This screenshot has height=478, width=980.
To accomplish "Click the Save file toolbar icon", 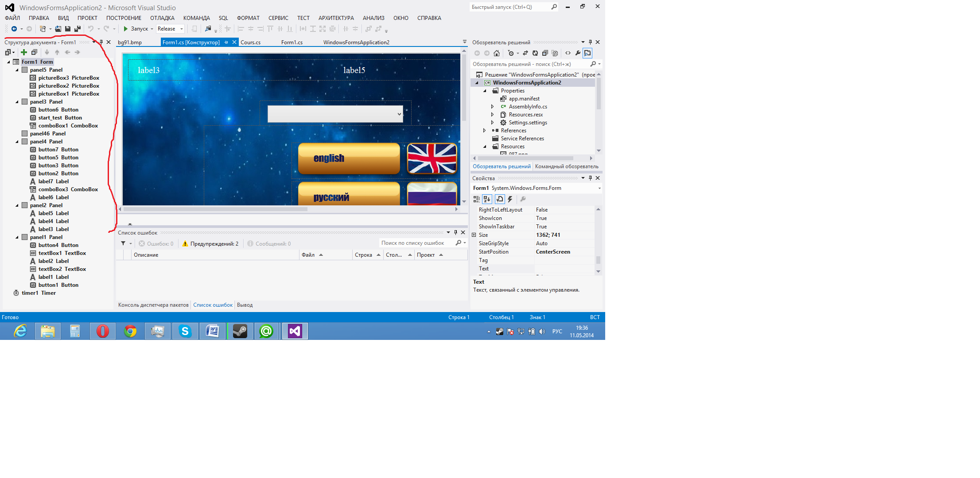I will 68,29.
